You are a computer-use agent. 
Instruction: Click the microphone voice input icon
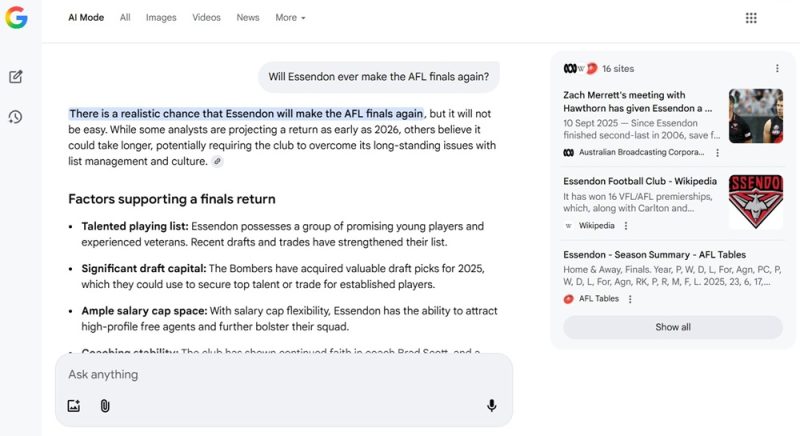point(491,405)
